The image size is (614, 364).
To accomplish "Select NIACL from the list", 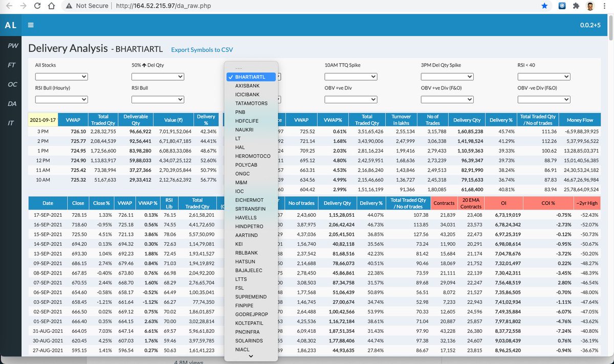I will (251, 350).
